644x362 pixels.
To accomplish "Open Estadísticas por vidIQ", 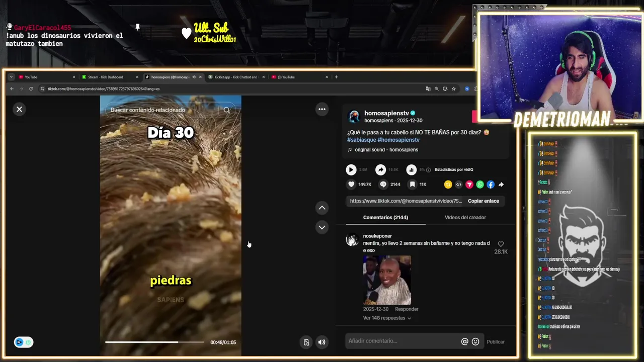I will coord(454,169).
